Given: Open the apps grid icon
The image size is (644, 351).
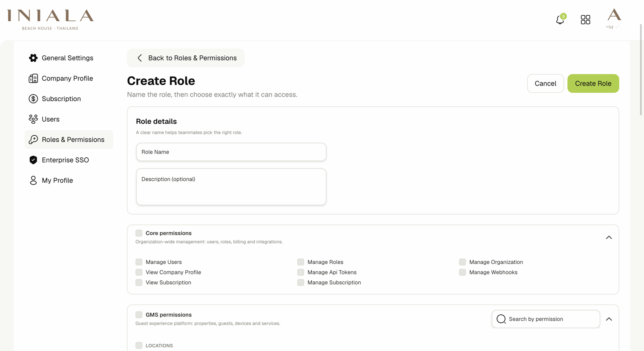Looking at the screenshot, I should click(x=586, y=20).
